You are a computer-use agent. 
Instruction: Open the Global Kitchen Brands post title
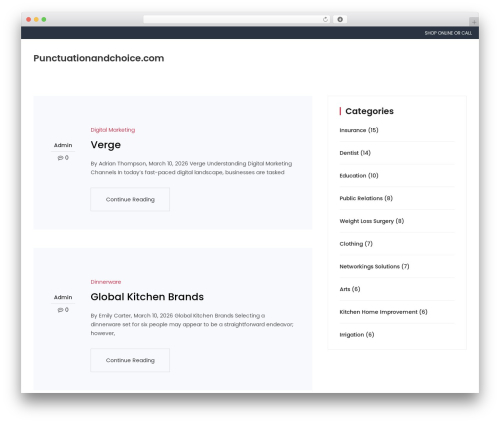click(x=147, y=297)
